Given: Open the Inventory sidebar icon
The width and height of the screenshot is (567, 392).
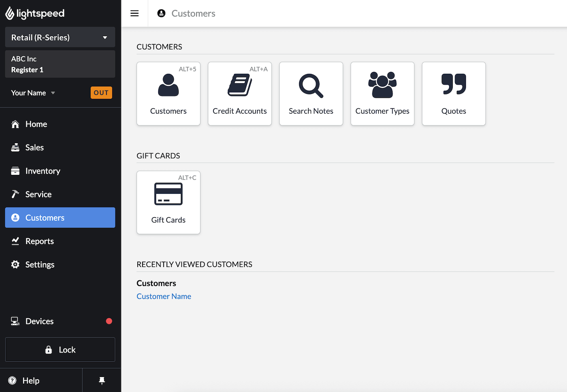Looking at the screenshot, I should (x=15, y=171).
